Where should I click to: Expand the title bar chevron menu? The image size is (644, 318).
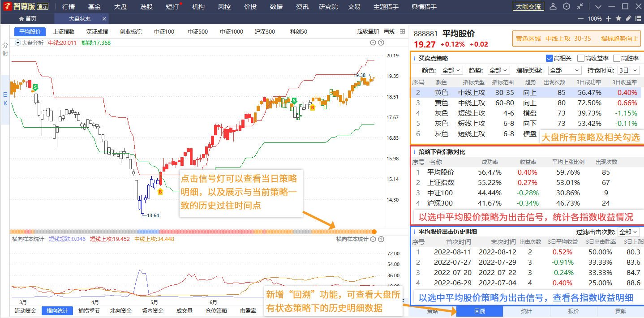(598, 6)
